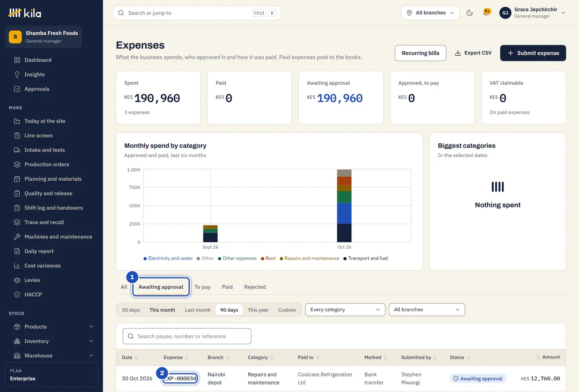Viewport: 579px width, 392px height.
Task: Click the Submit expense button
Action: pyautogui.click(x=533, y=53)
